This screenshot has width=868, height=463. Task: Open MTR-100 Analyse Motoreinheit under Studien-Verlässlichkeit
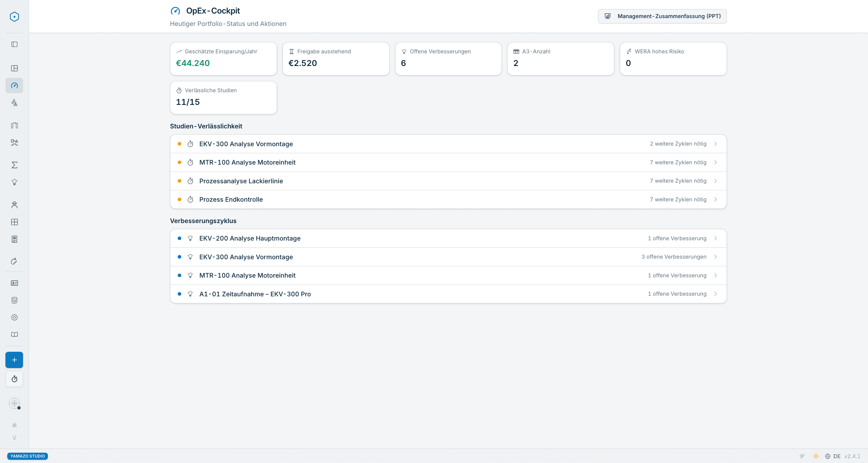point(448,162)
